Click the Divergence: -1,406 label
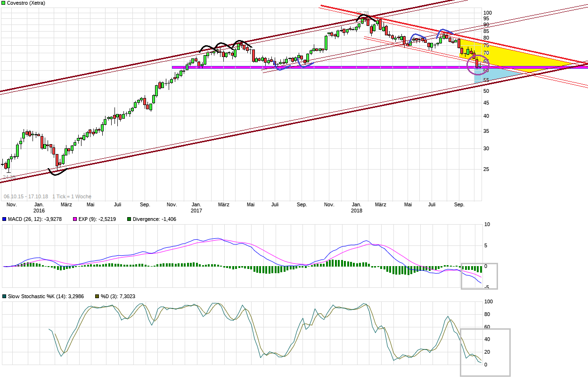This screenshot has width=588, height=390. pyautogui.click(x=155, y=219)
